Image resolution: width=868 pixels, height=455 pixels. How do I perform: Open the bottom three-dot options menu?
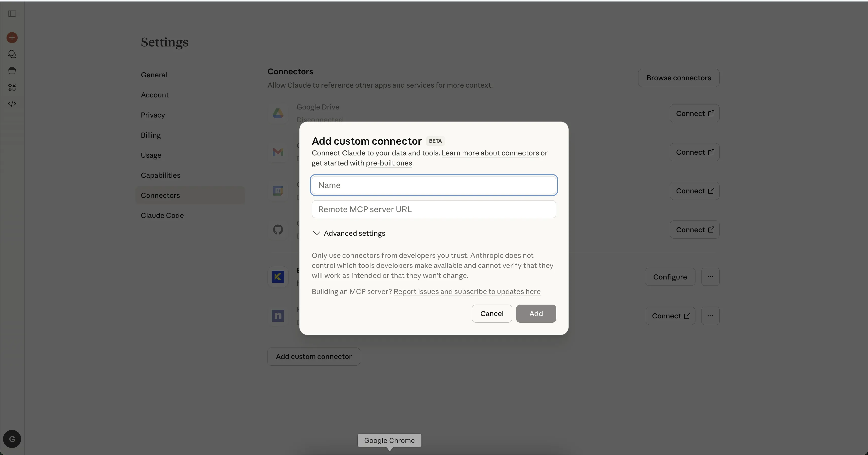710,316
